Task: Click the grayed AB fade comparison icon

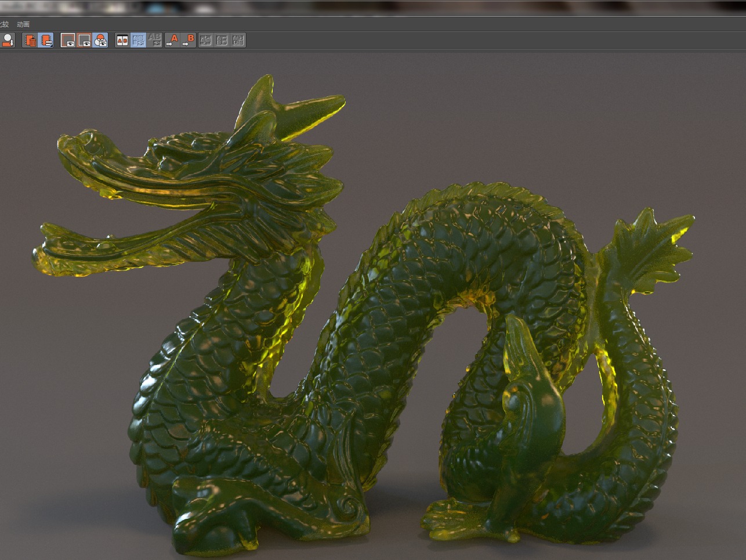Action: 156,40
